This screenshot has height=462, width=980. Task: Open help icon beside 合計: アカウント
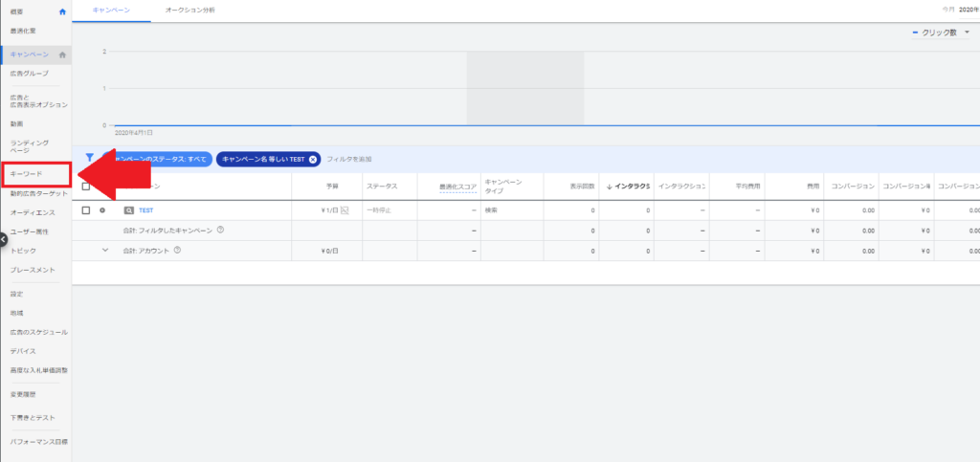click(177, 251)
